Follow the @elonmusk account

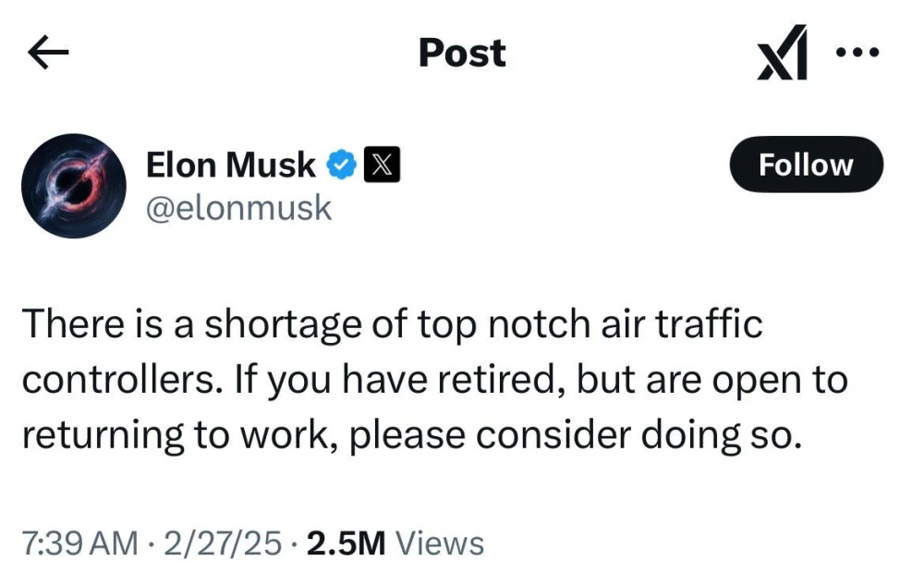[x=806, y=165]
